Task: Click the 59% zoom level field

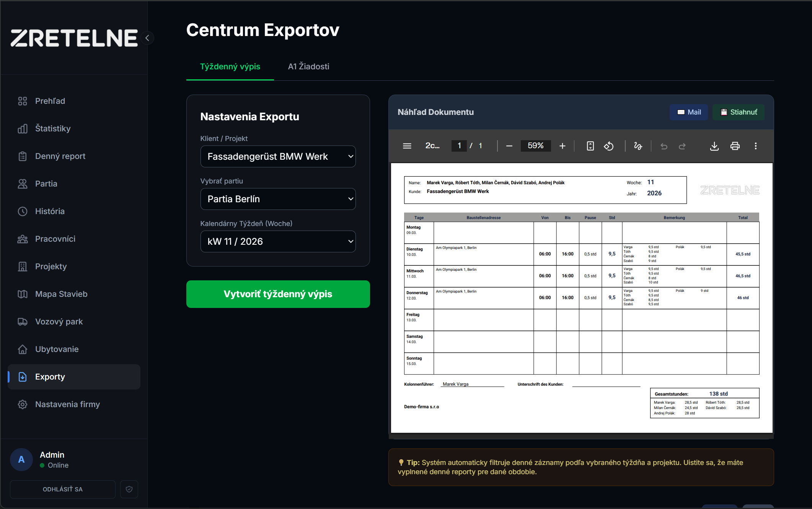Action: 536,146
